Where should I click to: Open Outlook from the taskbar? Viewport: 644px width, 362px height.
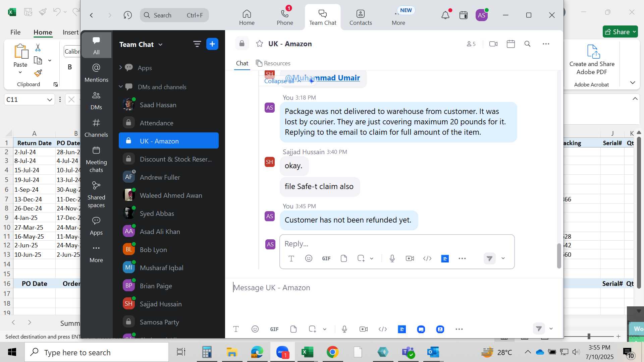(433, 352)
